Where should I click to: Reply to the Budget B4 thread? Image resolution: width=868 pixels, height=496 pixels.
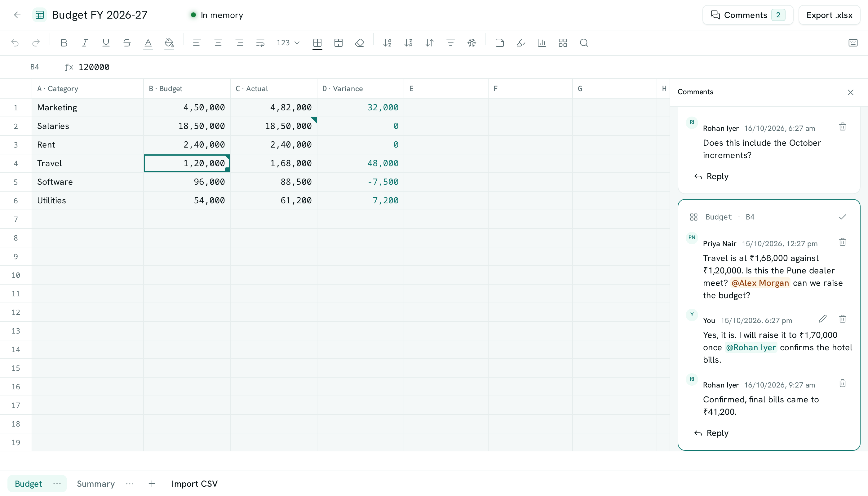coord(711,433)
